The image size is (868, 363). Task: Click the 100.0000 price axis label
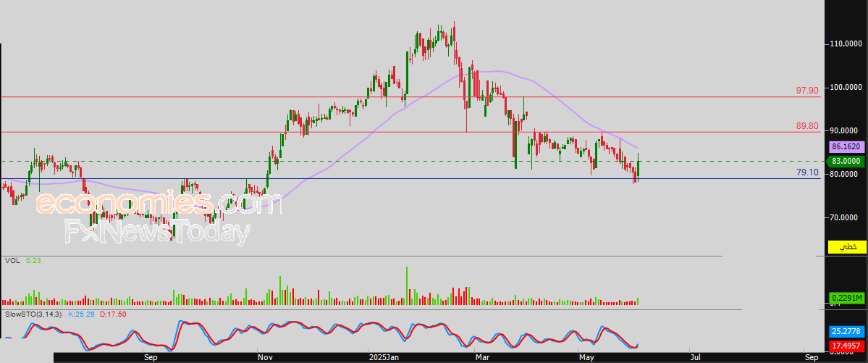pos(846,88)
